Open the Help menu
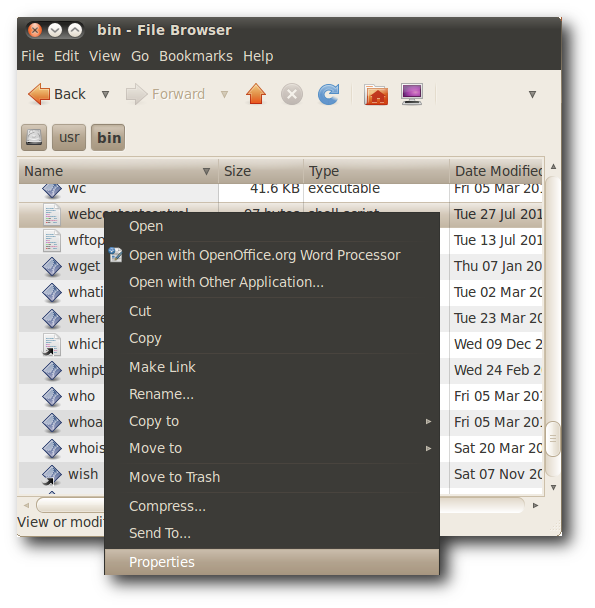Viewport: 595px width, 608px height. (x=258, y=56)
